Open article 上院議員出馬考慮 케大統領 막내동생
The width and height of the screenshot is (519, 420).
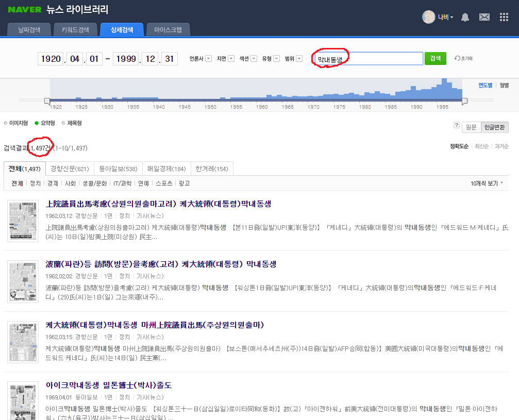(158, 204)
